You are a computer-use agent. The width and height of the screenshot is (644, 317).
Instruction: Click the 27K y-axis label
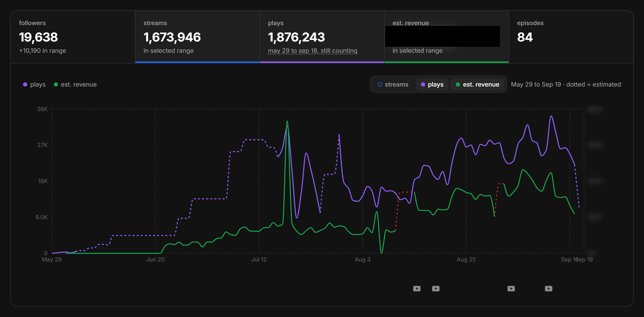coord(43,145)
